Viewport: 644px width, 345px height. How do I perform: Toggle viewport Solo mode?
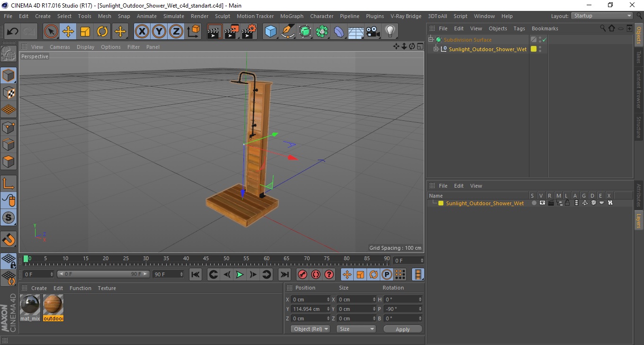(9, 218)
